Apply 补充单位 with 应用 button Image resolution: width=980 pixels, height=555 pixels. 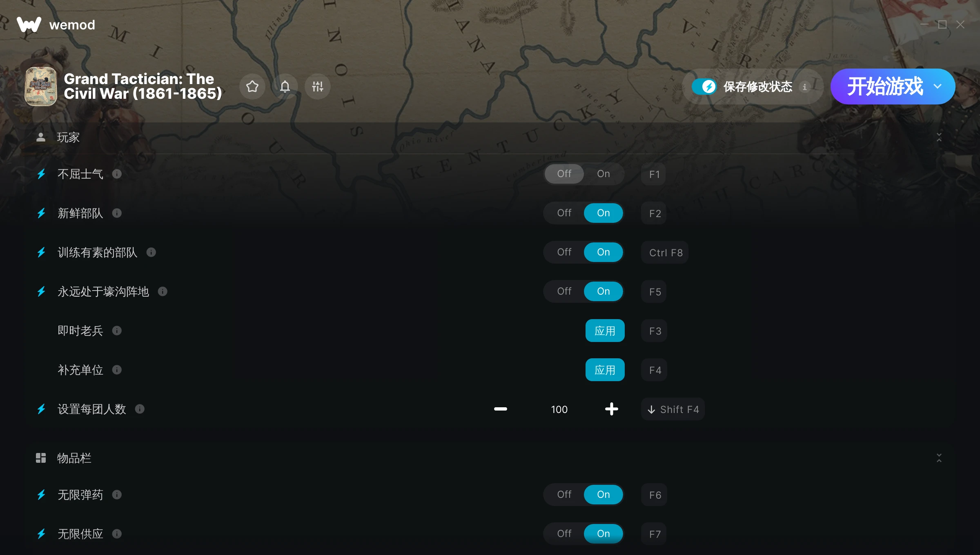coord(605,370)
